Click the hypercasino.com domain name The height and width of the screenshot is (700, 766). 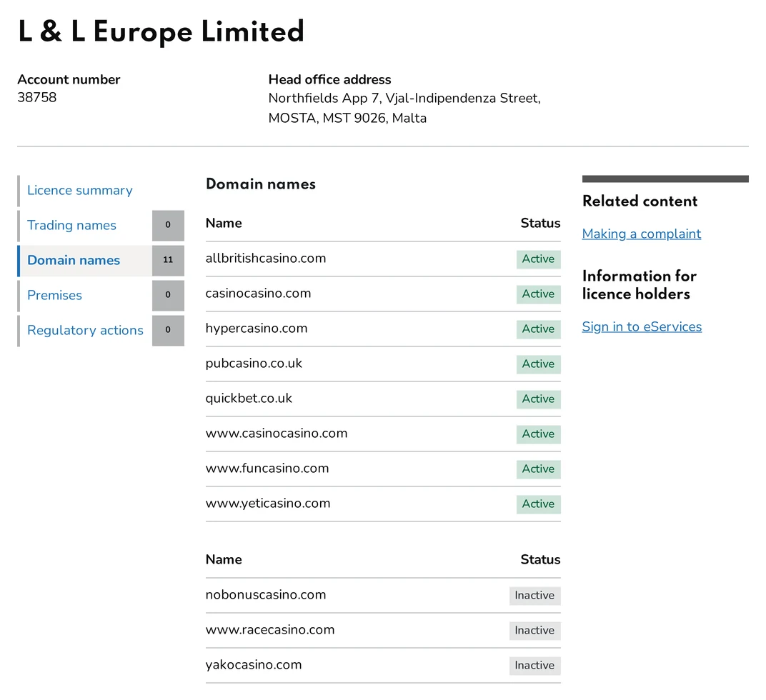coord(257,329)
